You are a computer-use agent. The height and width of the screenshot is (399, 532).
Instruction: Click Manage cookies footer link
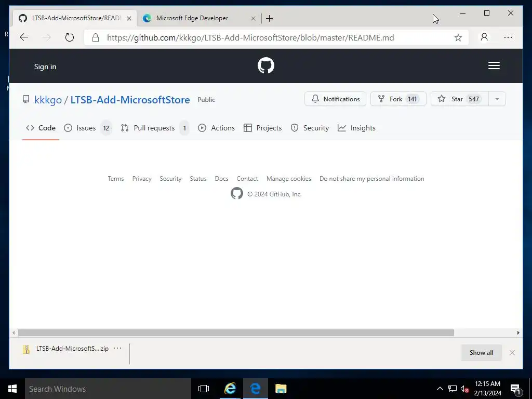pos(289,179)
